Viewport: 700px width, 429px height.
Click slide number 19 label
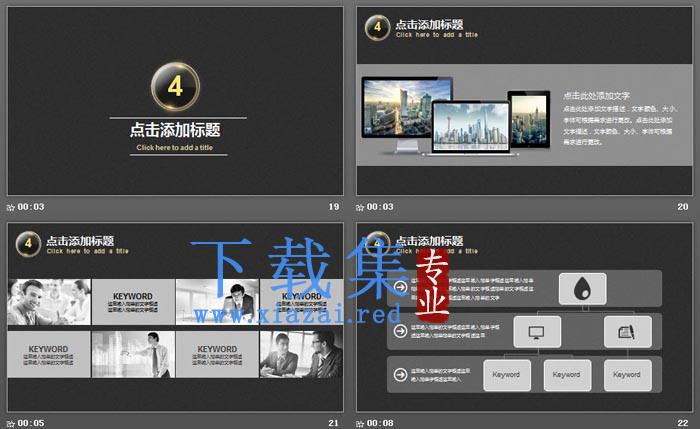click(333, 207)
